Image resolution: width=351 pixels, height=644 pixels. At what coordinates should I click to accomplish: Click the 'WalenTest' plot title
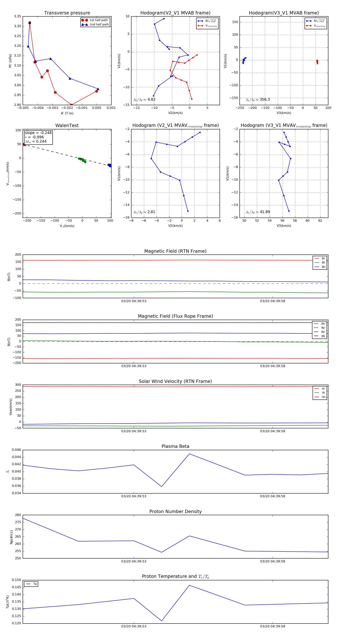click(x=67, y=125)
